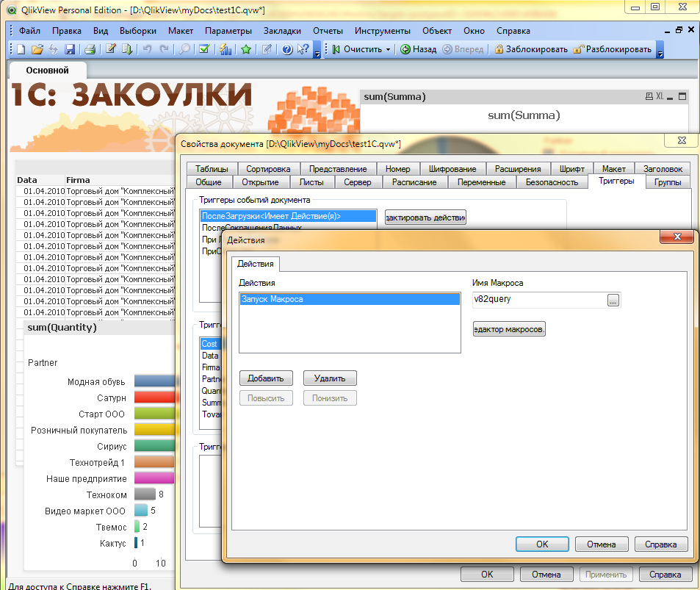Create a new document with the New icon

[21, 49]
